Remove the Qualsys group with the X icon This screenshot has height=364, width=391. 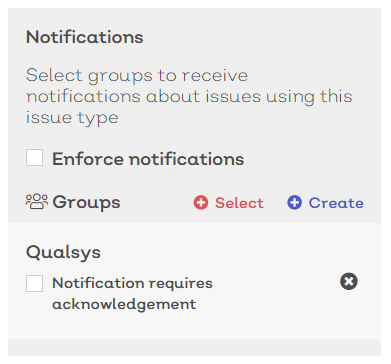point(349,282)
